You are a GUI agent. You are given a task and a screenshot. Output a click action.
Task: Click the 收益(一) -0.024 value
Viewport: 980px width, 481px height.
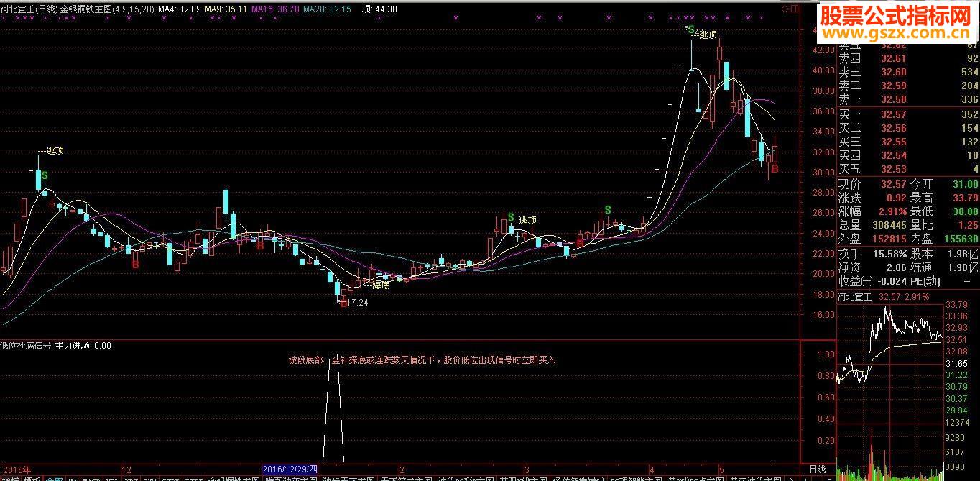coord(892,281)
